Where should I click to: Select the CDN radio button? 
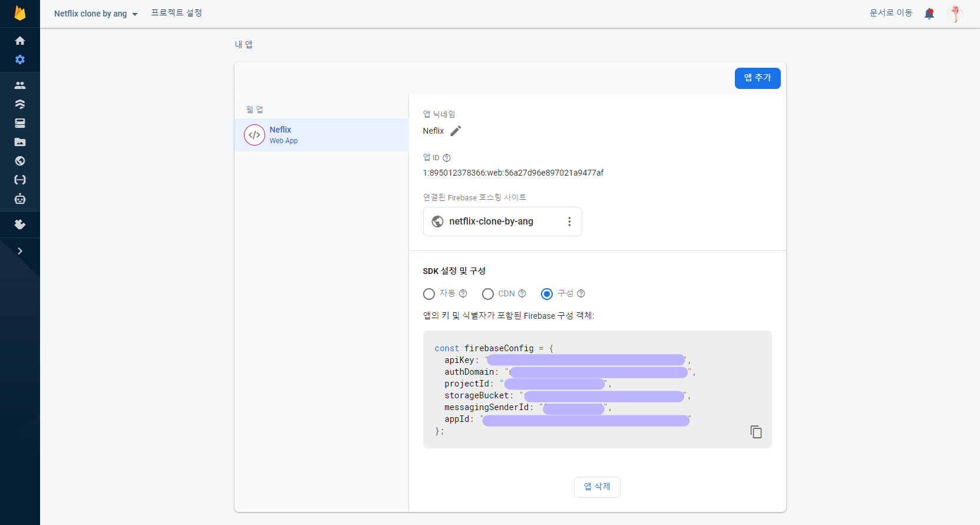[x=488, y=294]
